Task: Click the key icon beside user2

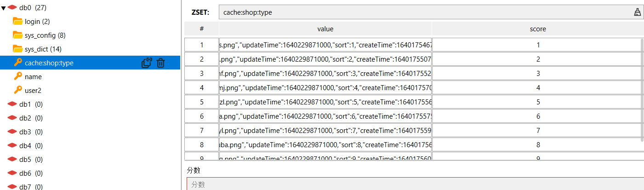Action: (18, 90)
